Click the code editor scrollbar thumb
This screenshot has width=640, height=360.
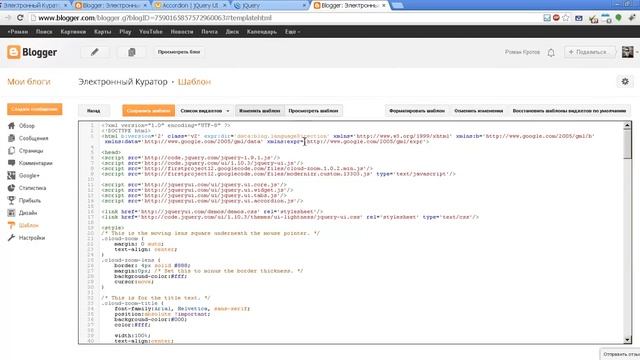point(627,144)
